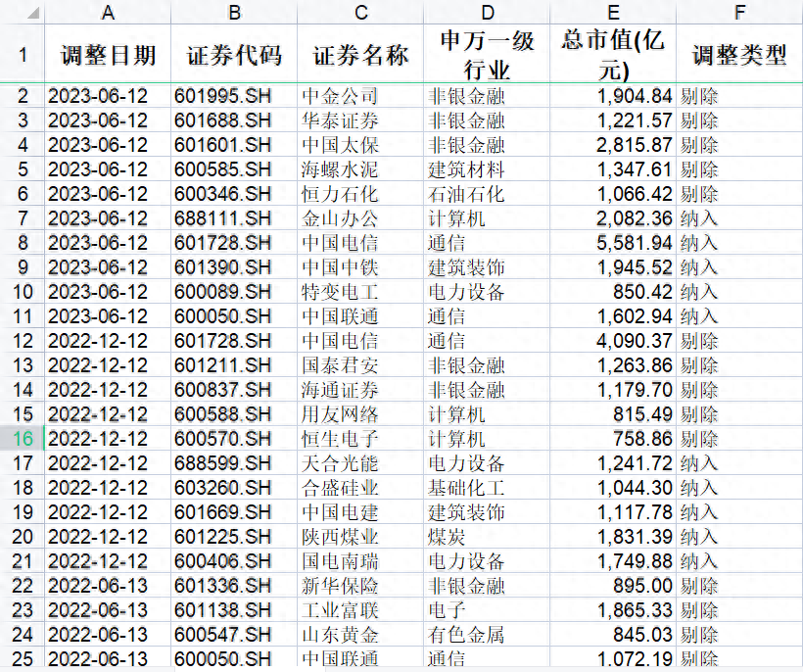Click cell 海通证券
The height and width of the screenshot is (672, 803).
(360, 390)
